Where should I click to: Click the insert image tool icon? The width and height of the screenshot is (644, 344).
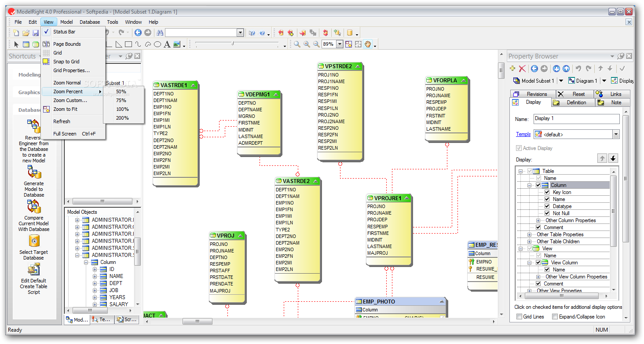pos(177,44)
